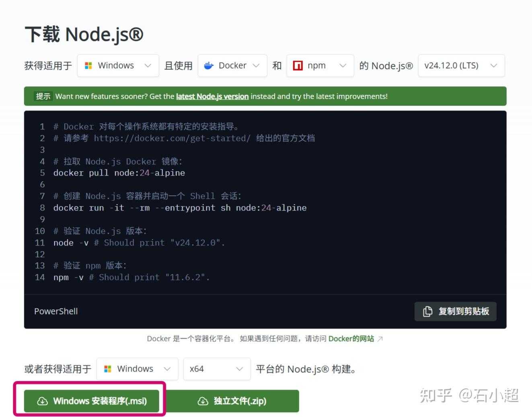Click the Windows logo in the OS selector
This screenshot has width=532, height=417.
[x=88, y=65]
